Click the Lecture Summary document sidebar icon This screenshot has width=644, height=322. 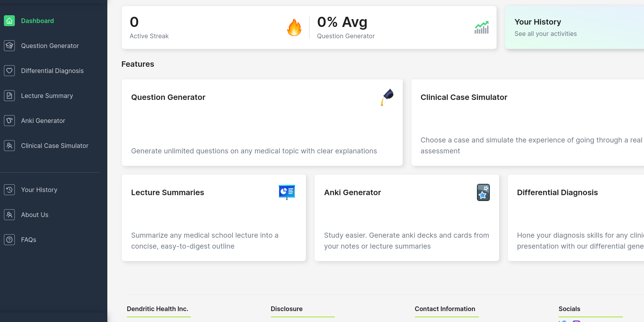pyautogui.click(x=9, y=96)
